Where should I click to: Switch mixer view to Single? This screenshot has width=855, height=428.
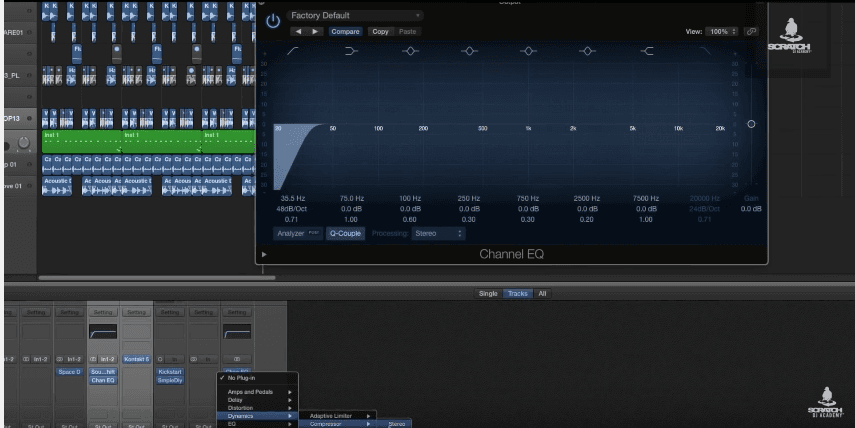click(x=488, y=293)
